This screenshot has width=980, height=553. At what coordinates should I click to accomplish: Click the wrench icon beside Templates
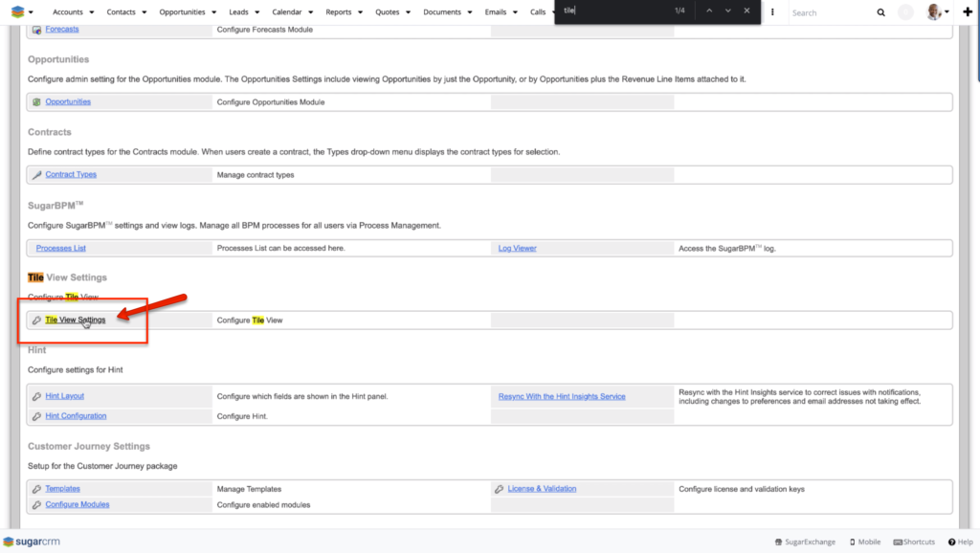click(x=37, y=489)
